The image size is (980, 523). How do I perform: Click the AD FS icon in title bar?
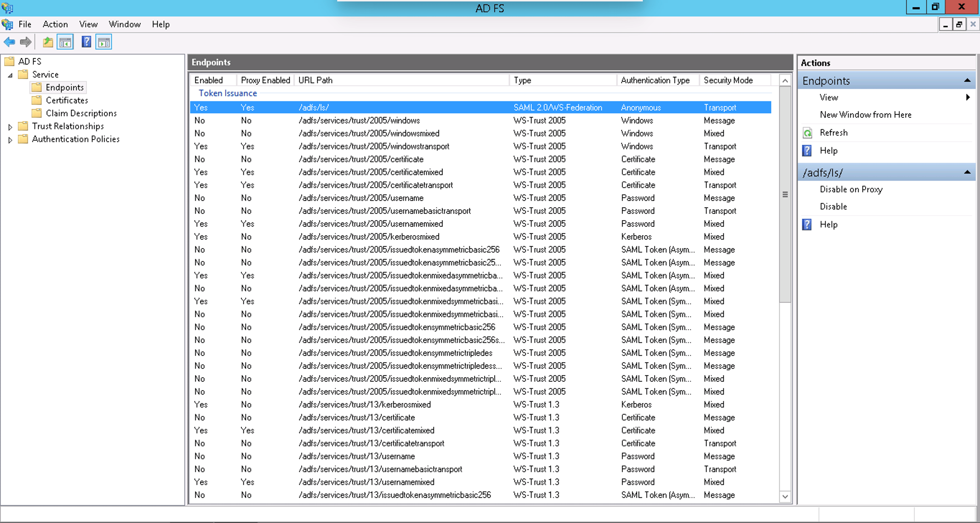[x=7, y=8]
